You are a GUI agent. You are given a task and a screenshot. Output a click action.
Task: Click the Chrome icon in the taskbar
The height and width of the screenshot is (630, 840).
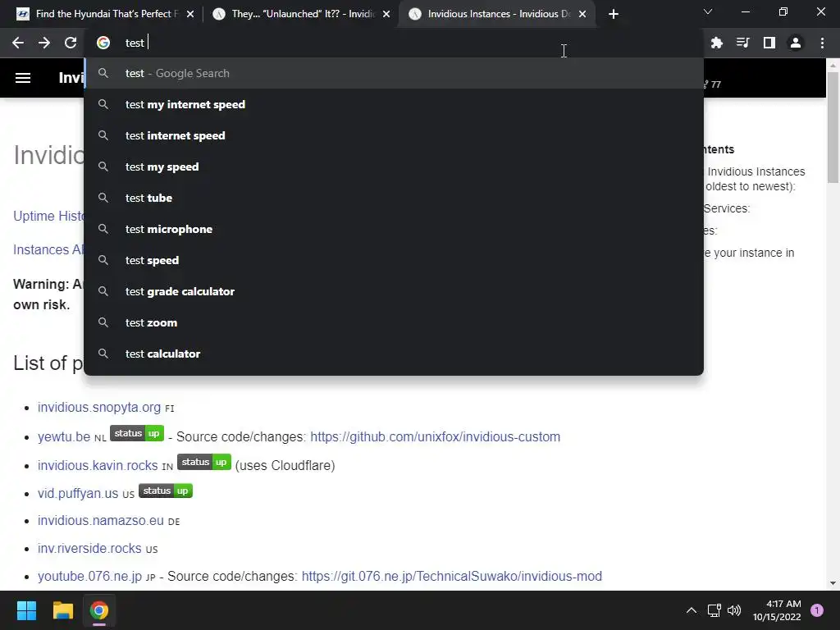[x=99, y=610]
